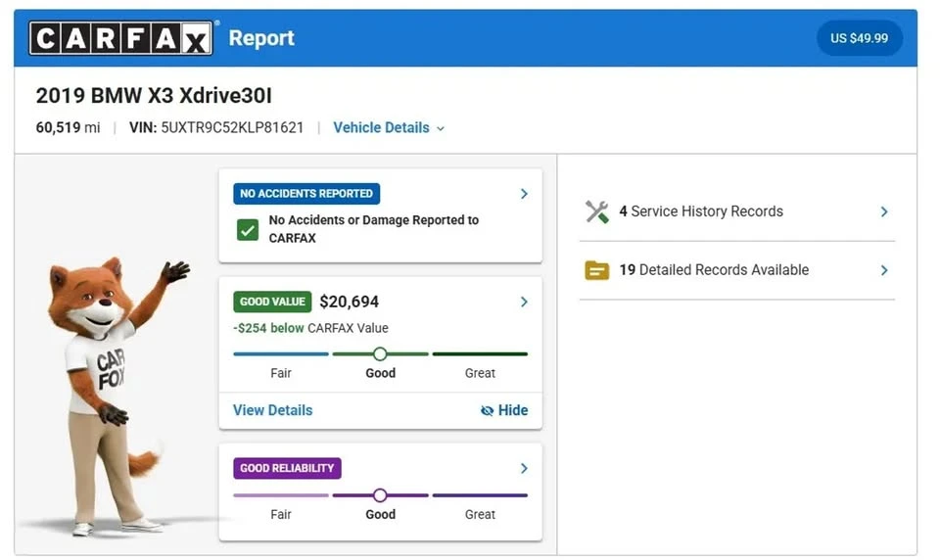Click the 'Report' header text

[x=261, y=38]
